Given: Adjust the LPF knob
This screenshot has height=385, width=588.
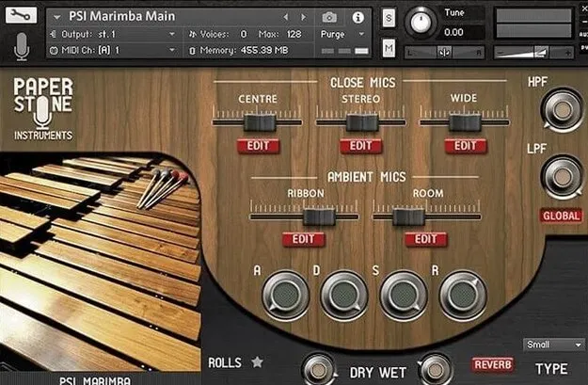Looking at the screenshot, I should pyautogui.click(x=562, y=177).
